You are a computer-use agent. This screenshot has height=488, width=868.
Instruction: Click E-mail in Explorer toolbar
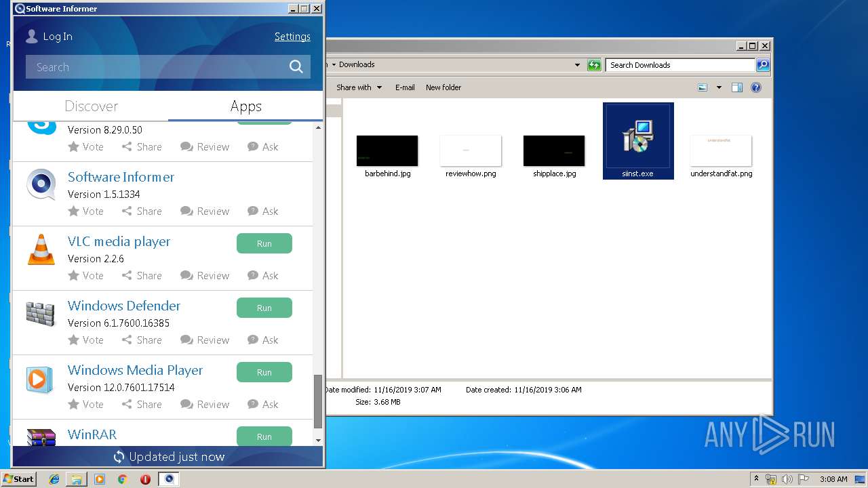pyautogui.click(x=405, y=87)
